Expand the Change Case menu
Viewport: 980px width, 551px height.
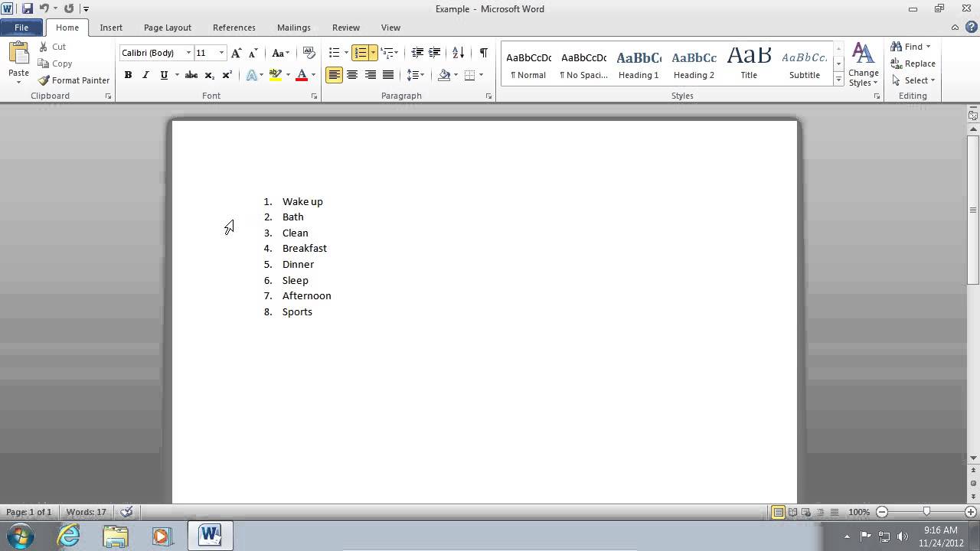(281, 53)
